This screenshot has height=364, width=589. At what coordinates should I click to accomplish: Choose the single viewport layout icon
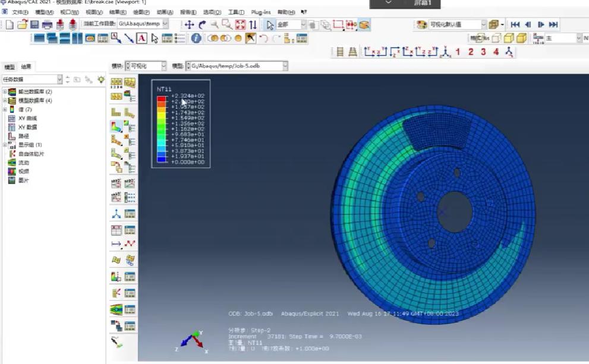coord(39,38)
